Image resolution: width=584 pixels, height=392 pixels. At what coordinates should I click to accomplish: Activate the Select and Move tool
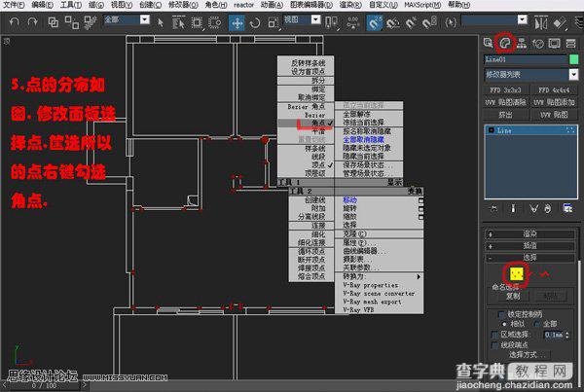[237, 23]
